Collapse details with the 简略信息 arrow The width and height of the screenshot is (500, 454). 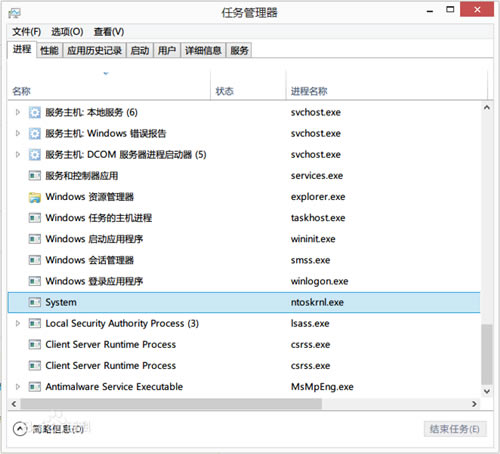pos(20,429)
